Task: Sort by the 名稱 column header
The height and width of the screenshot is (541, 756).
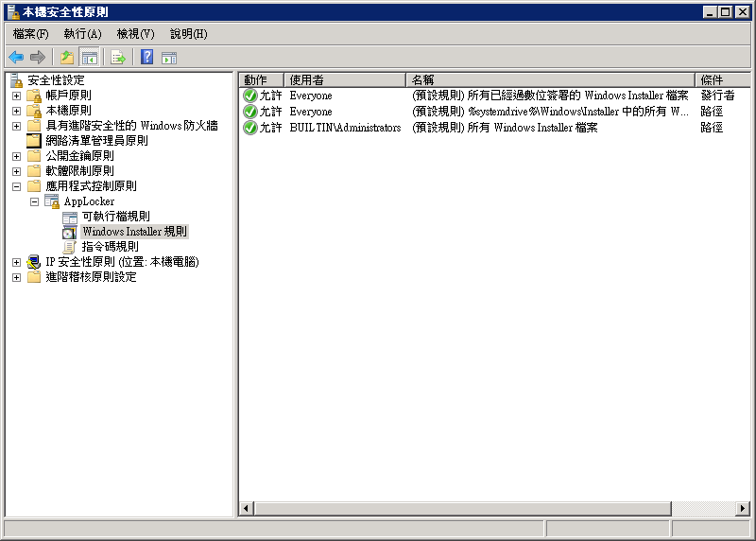Action: pyautogui.click(x=550, y=79)
